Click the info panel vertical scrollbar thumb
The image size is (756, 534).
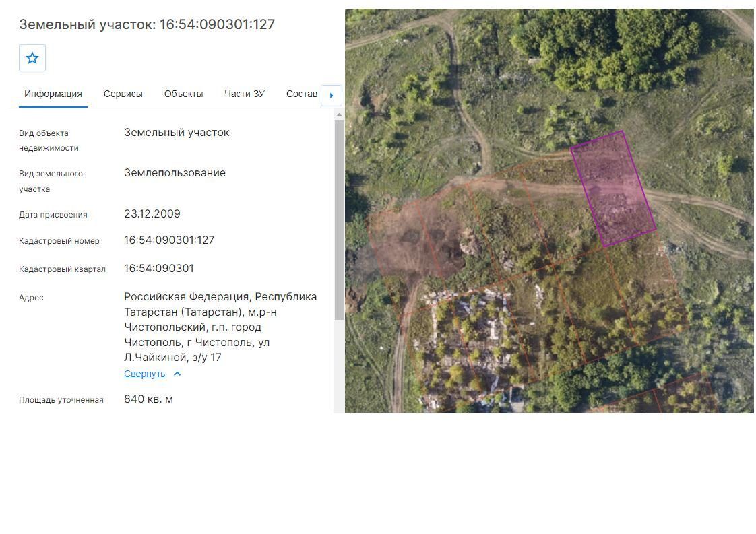(339, 220)
